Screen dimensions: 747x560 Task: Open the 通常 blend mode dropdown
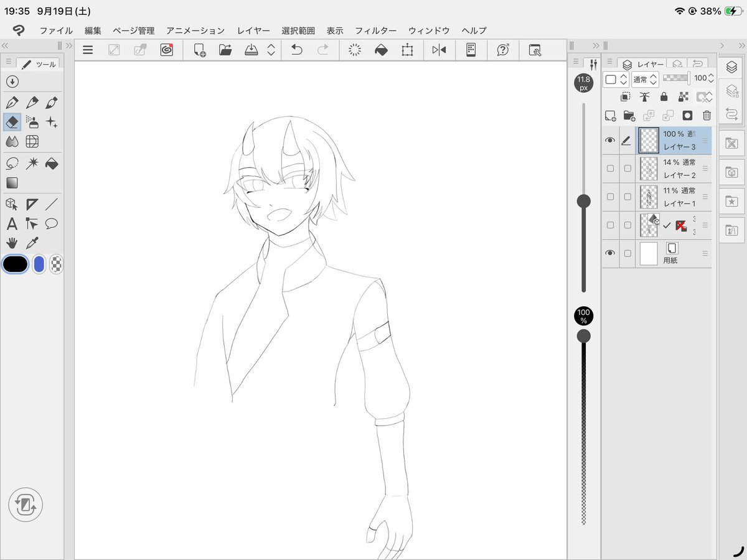pos(645,79)
